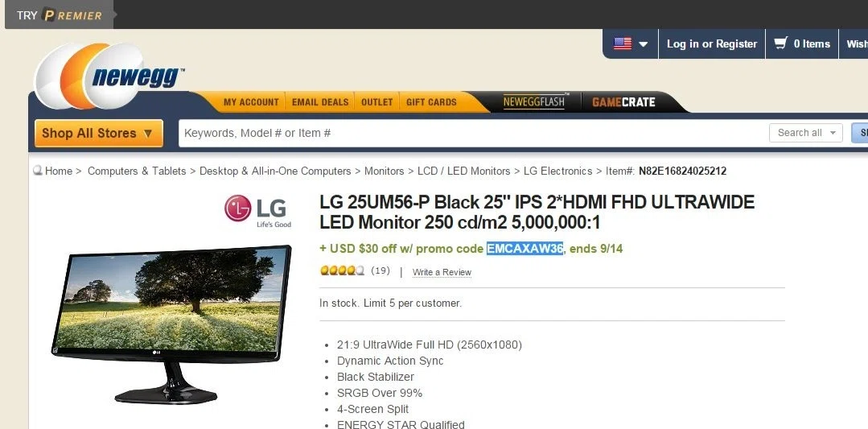Click Log in or Register
This screenshot has width=868, height=429.
[x=711, y=43]
